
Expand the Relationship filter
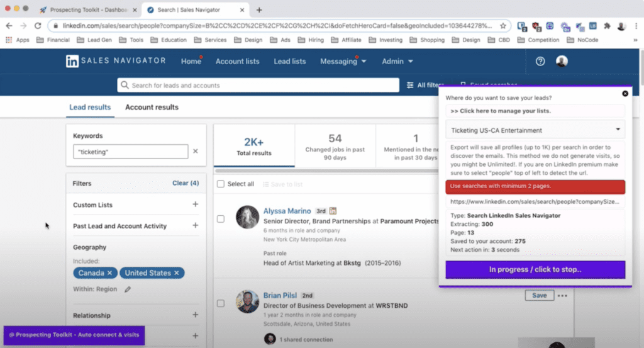coord(196,315)
